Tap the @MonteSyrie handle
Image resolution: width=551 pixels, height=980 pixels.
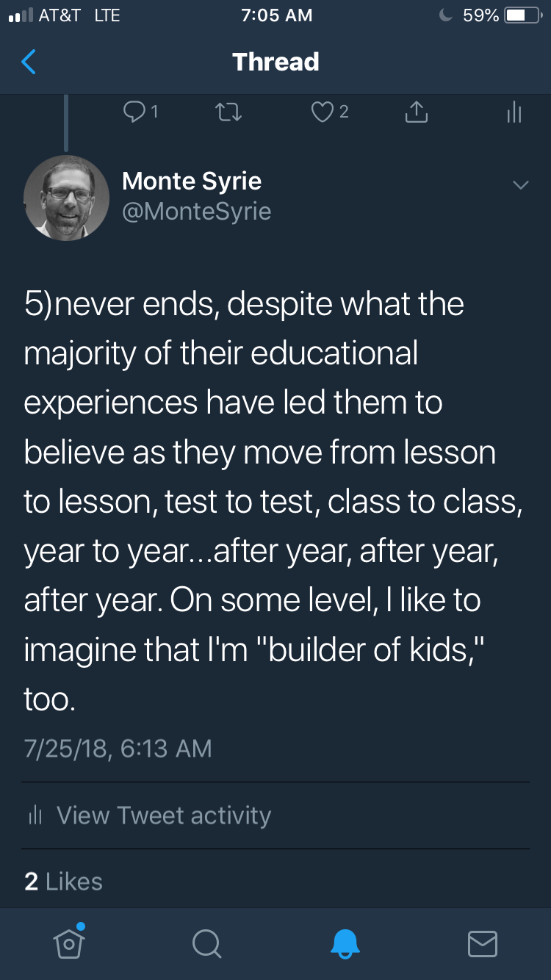pos(197,212)
